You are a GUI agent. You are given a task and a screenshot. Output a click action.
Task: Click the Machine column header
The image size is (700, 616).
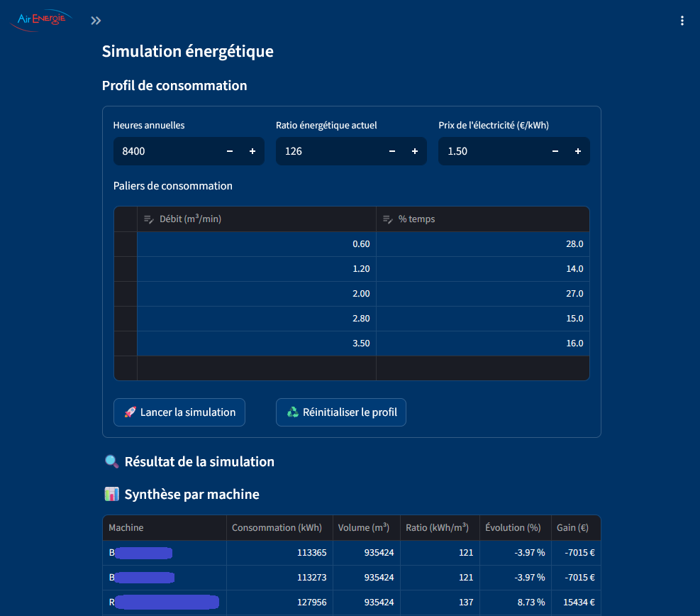pos(165,527)
